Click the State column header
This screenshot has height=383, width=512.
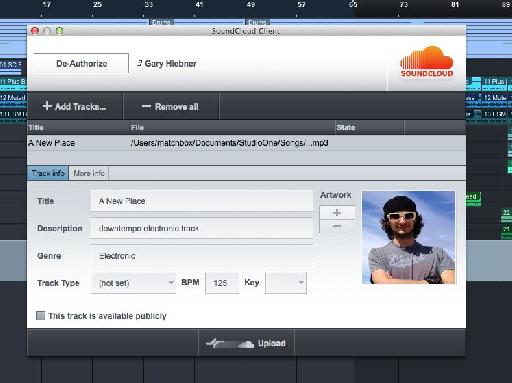point(369,127)
